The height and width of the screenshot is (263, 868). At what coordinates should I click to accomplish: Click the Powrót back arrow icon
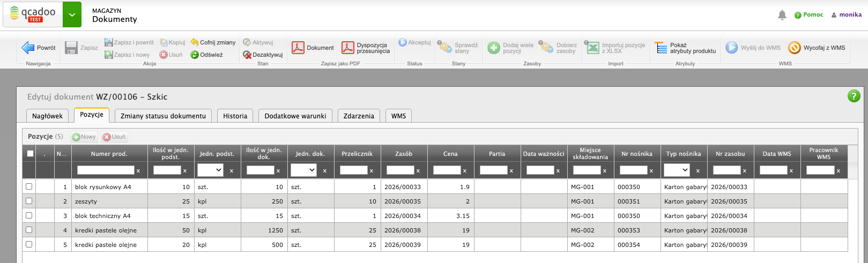coord(28,48)
